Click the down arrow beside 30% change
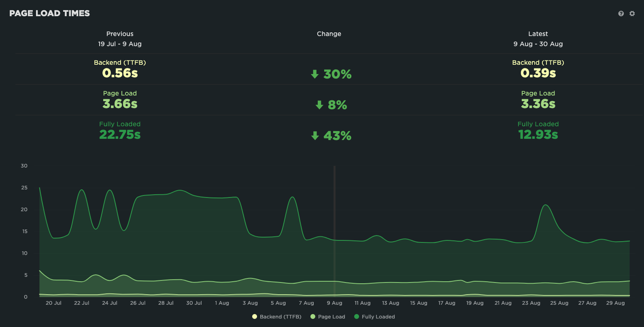The width and height of the screenshot is (644, 327). 315,74
